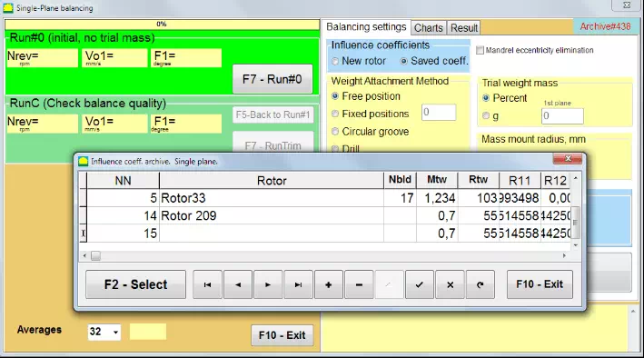
Task: Open the Averages dropdown
Action: pos(116,332)
